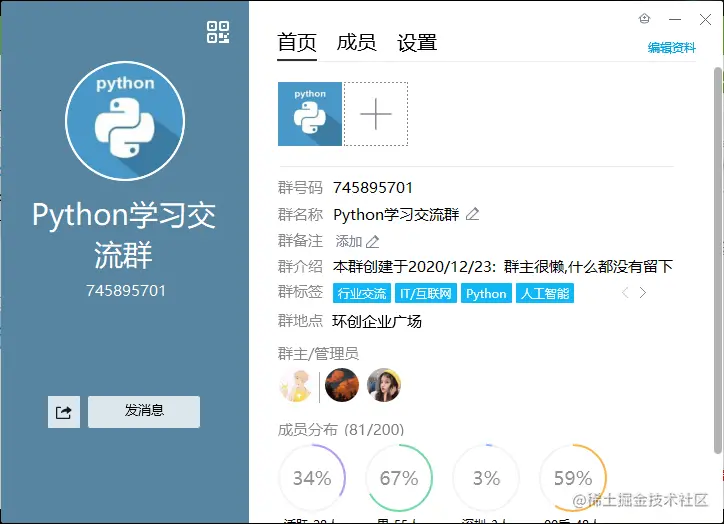Click group number 745895701 in details
724x524 pixels.
pos(373,188)
